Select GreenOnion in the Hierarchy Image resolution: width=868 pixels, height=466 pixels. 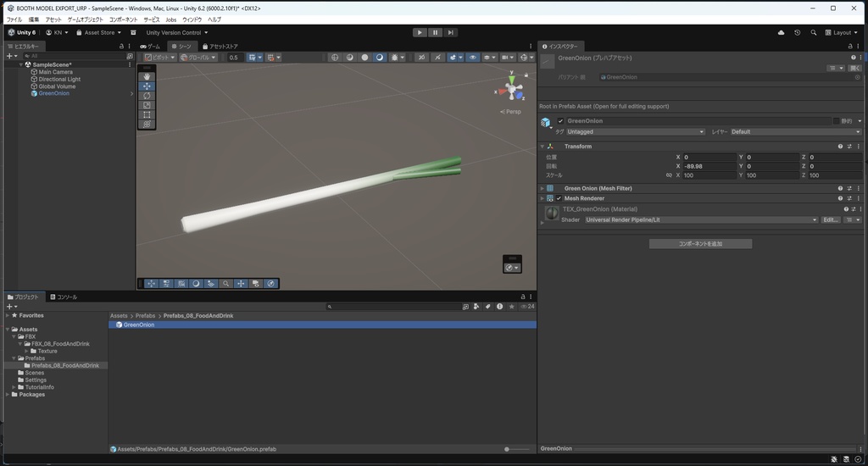coord(53,93)
